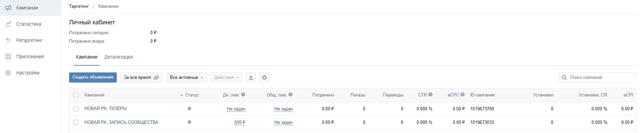Viewport: 644px width, 133px height.
Task: Open the За всё время period selector
Action: (x=141, y=77)
